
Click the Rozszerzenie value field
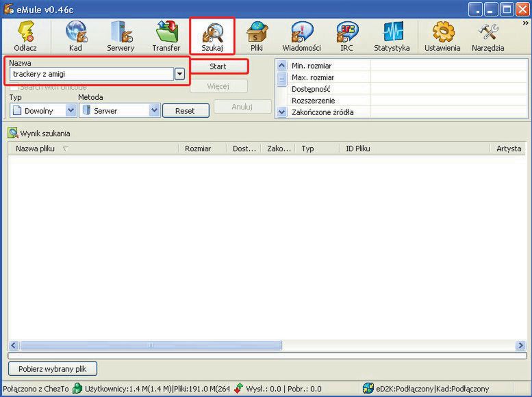[x=448, y=101]
